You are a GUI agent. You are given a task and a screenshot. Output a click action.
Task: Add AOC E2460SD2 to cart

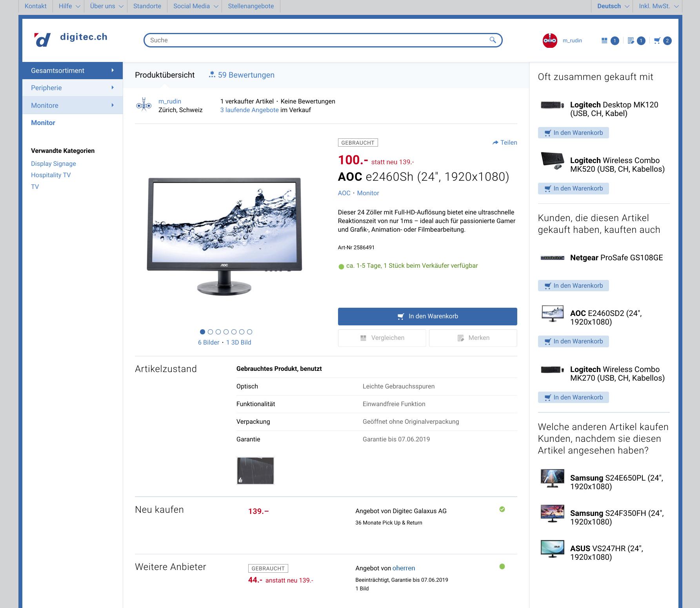(x=573, y=341)
